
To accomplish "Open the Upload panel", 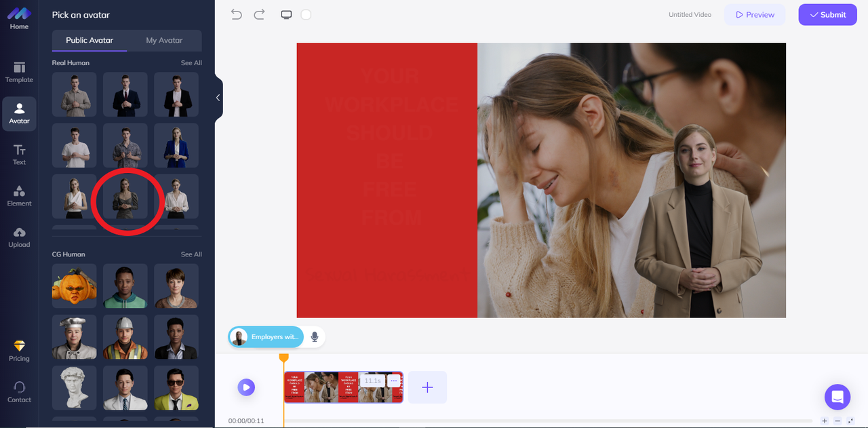I will pos(19,237).
